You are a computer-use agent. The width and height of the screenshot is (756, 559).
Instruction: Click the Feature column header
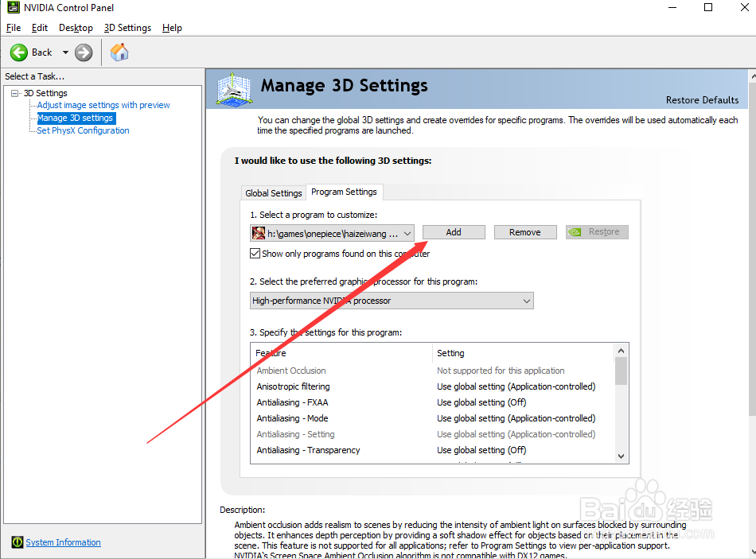(x=341, y=353)
